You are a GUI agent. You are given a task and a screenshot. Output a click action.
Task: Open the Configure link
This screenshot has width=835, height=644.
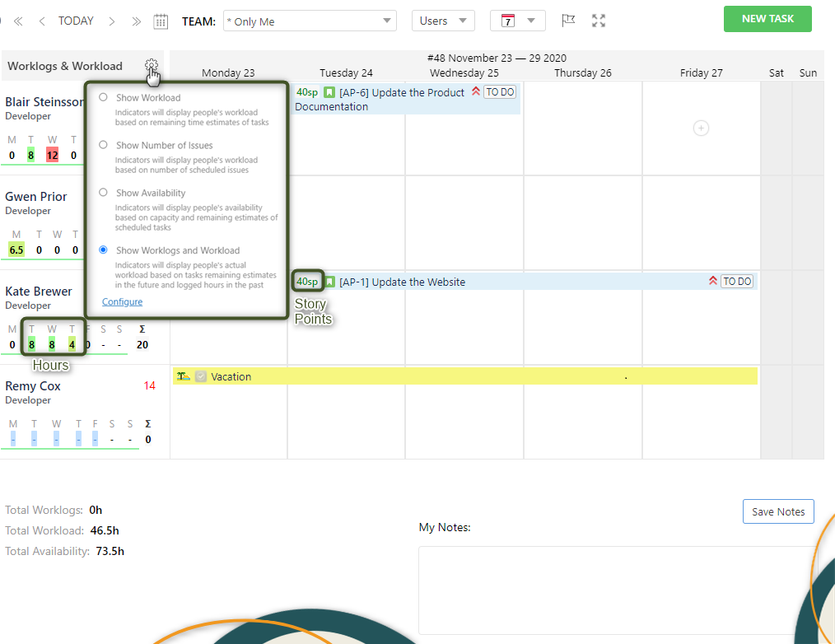(122, 301)
